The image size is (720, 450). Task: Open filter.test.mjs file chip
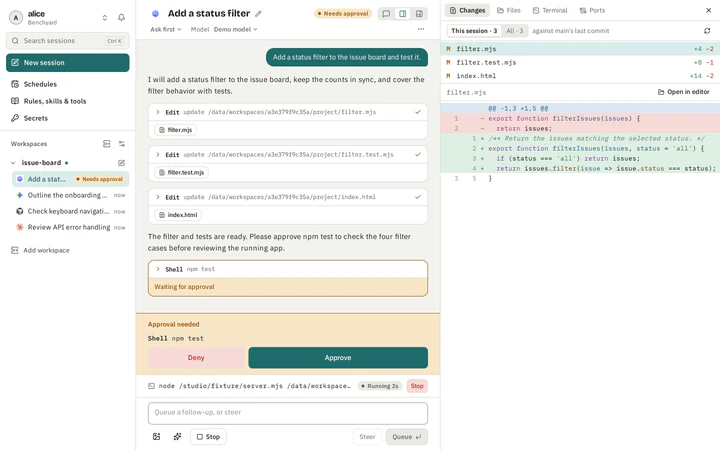tap(181, 172)
